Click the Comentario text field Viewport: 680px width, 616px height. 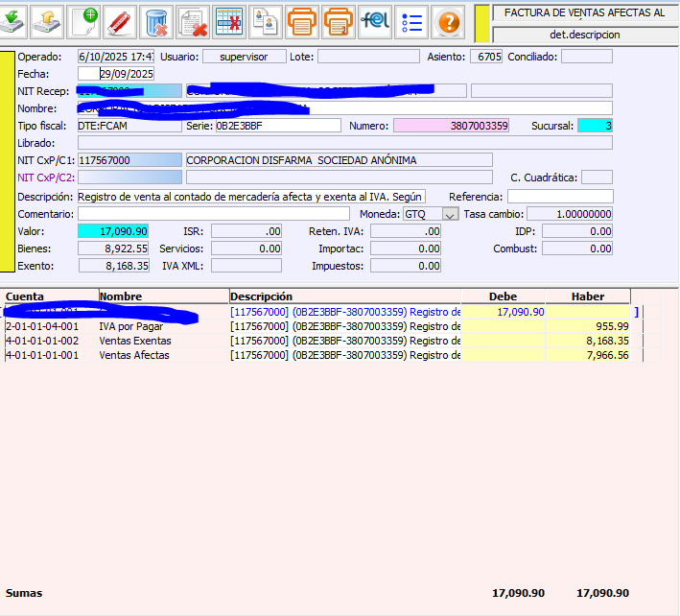tap(213, 214)
